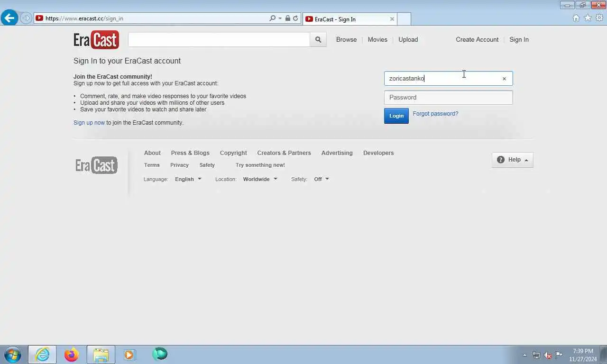Open the Safety Off dropdown
The width and height of the screenshot is (607, 364).
(322, 179)
